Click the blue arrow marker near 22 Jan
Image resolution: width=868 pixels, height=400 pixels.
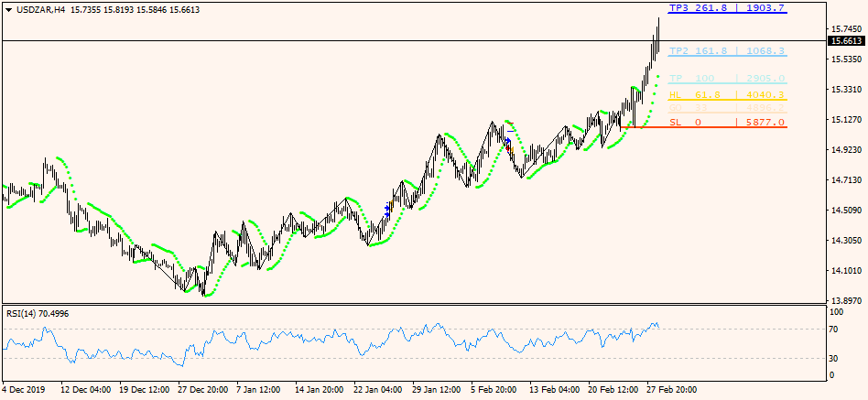pyautogui.click(x=387, y=210)
